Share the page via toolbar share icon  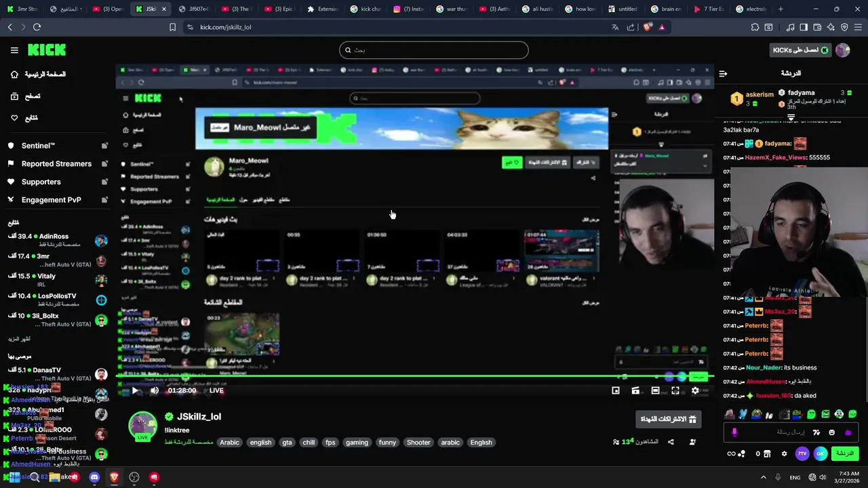pyautogui.click(x=631, y=27)
